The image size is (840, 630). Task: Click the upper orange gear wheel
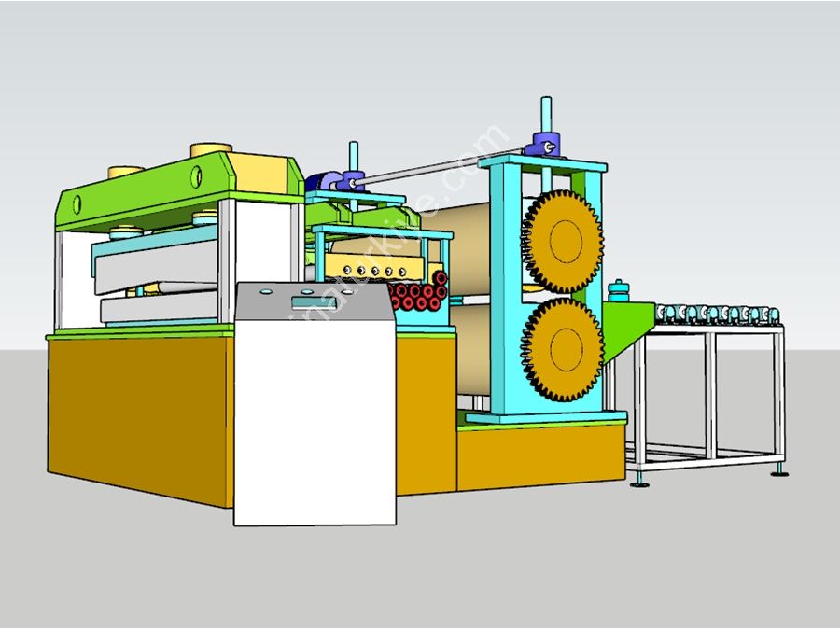click(562, 241)
